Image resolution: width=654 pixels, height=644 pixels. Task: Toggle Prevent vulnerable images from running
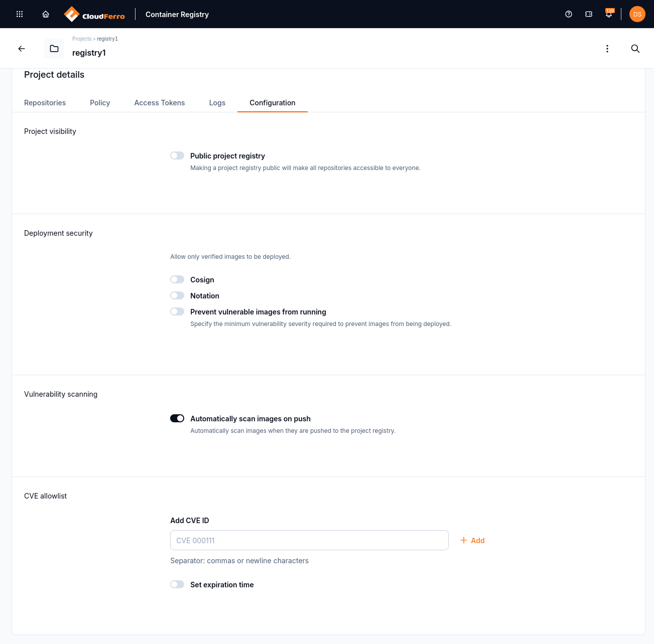177,311
